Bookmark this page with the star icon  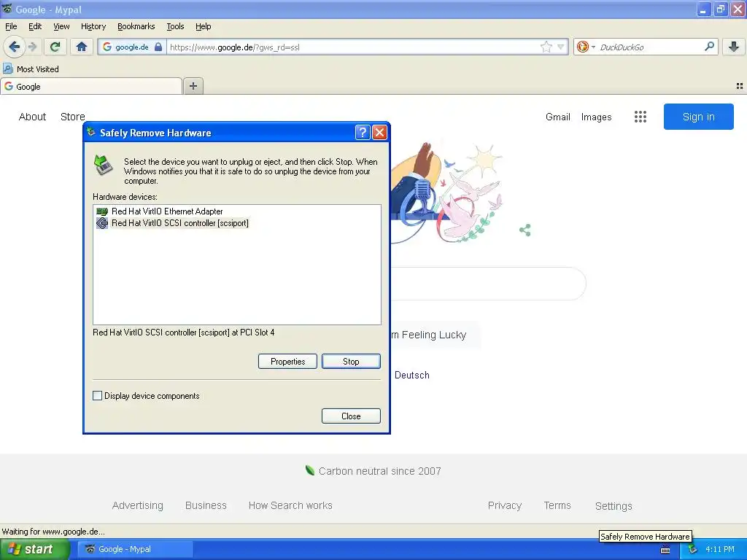click(546, 47)
